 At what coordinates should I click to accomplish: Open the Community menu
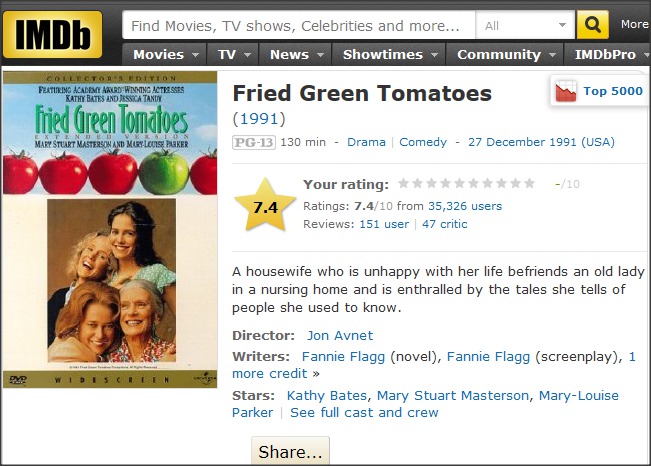[x=505, y=54]
